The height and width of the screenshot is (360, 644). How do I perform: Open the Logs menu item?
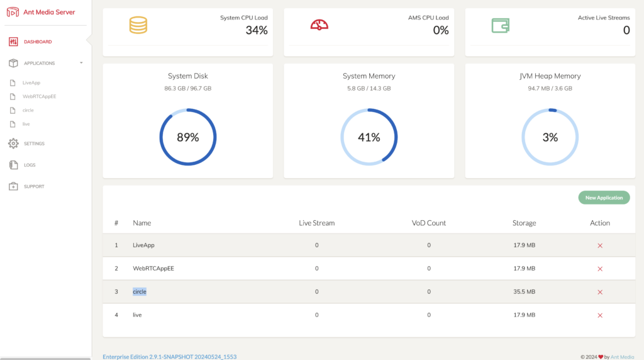pyautogui.click(x=30, y=165)
